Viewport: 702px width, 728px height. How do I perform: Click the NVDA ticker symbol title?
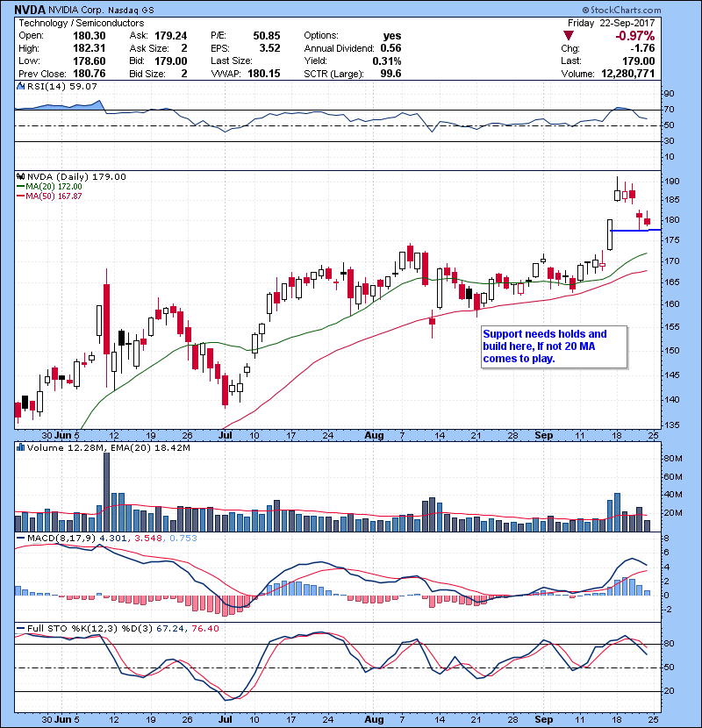(x=30, y=10)
